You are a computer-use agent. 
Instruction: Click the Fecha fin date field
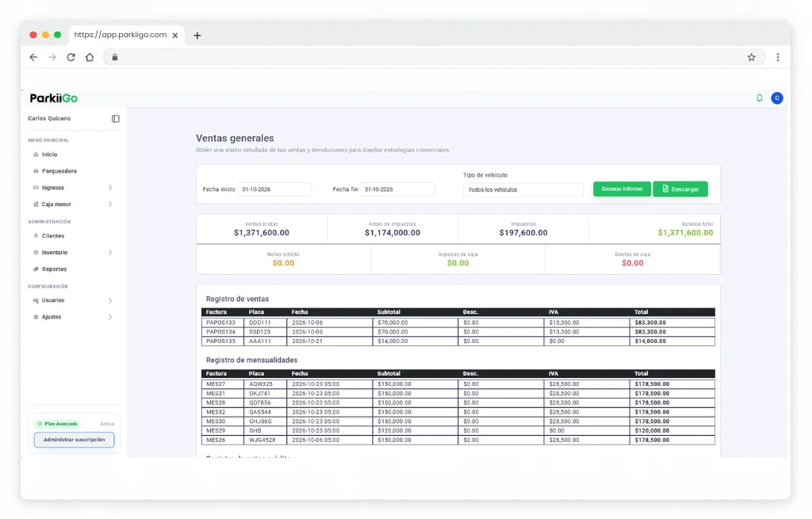[397, 189]
